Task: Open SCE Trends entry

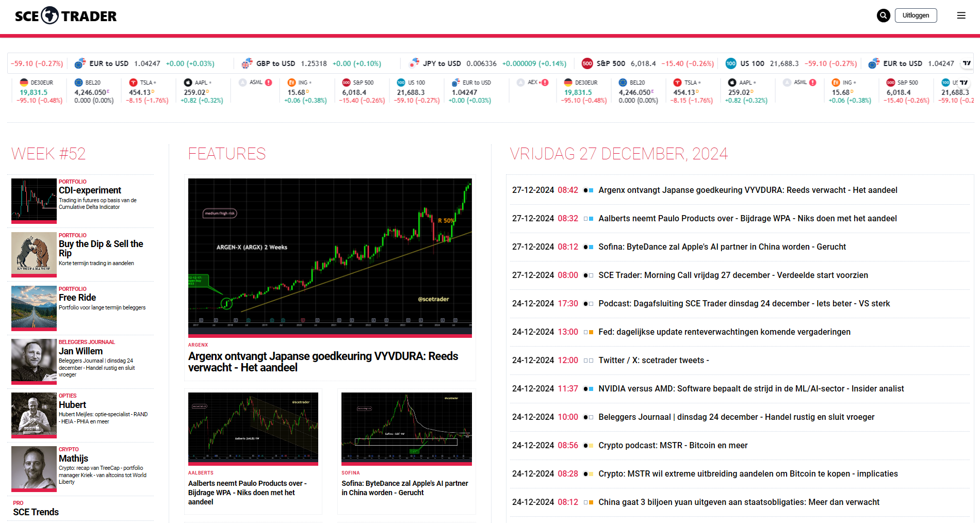Action: click(x=36, y=512)
